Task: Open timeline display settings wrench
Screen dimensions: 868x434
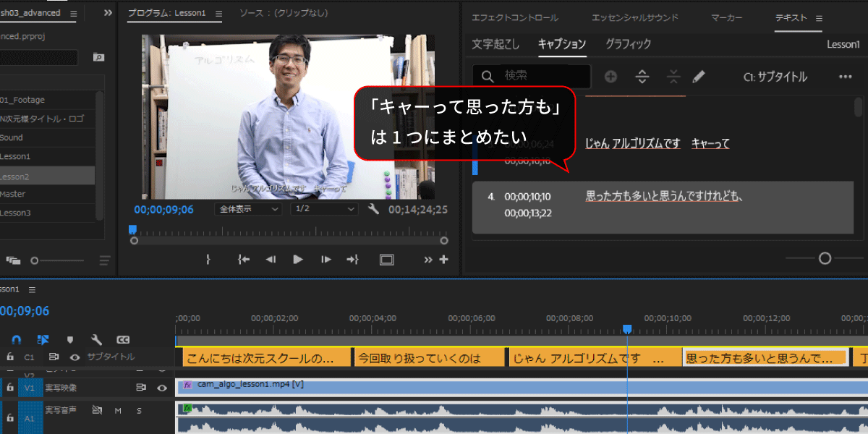Action: pos(96,339)
